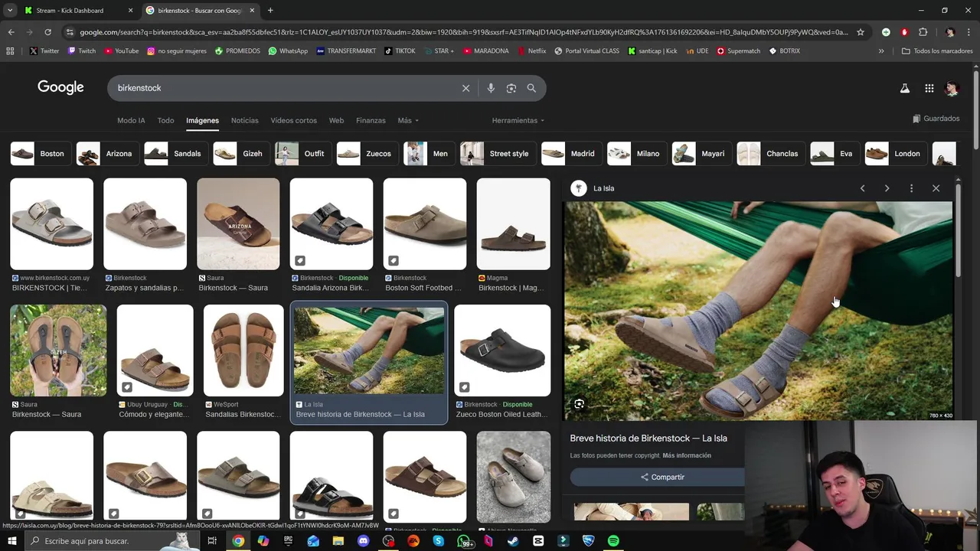Click the large hammock sandals preview image
Viewport: 980px width, 551px height.
[x=758, y=311]
